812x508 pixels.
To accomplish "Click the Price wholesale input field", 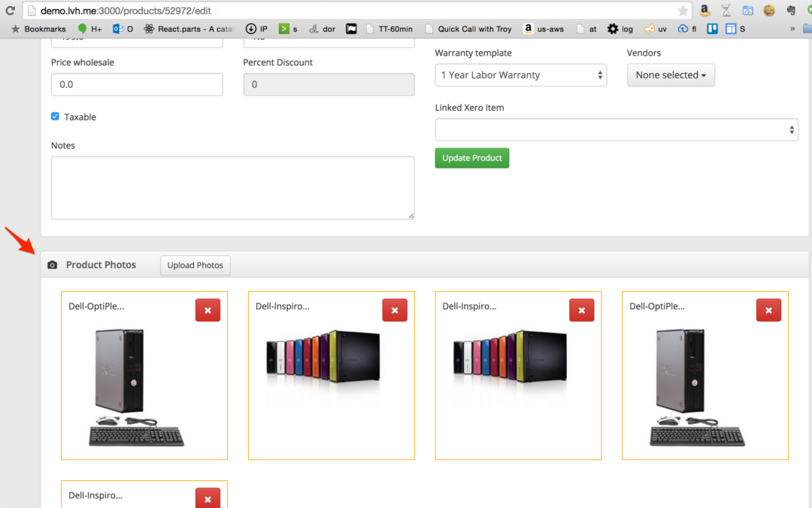I will pos(137,84).
